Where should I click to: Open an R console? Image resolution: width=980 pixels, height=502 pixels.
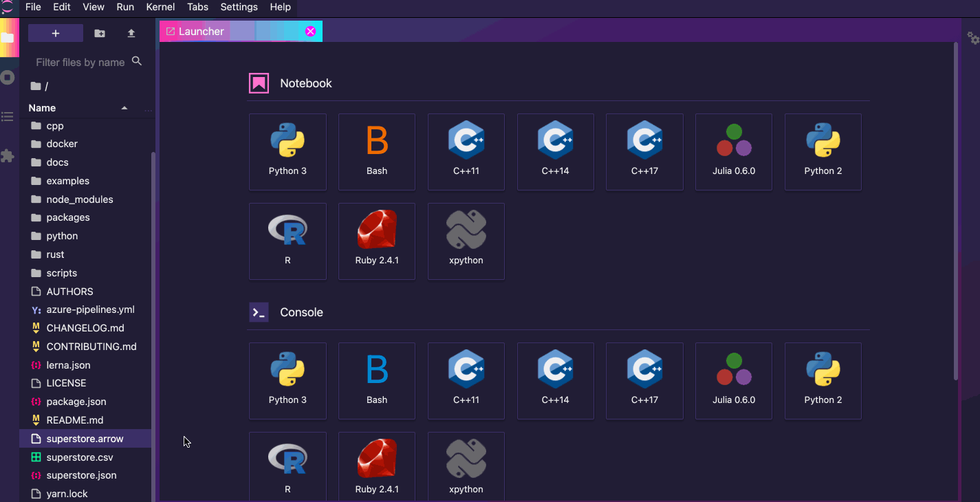287,467
